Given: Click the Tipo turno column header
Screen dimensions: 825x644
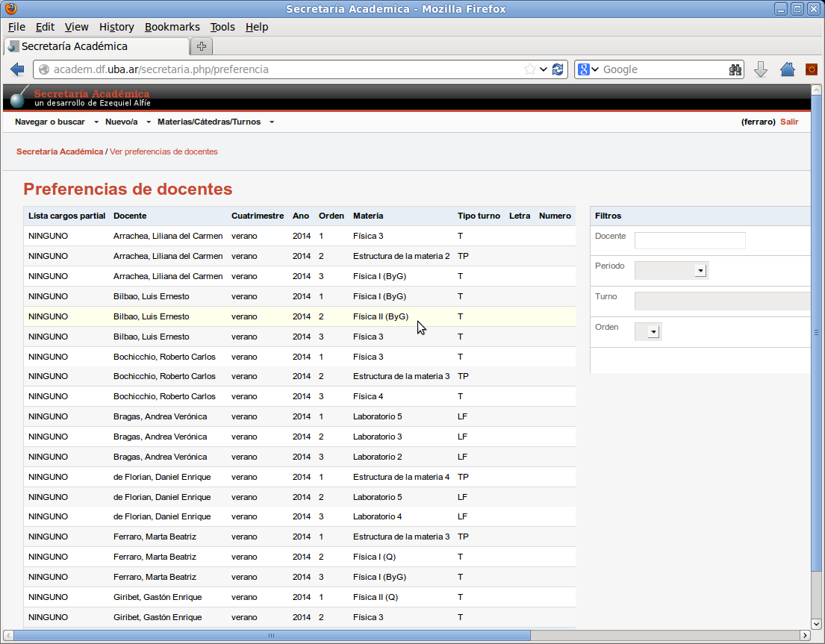Looking at the screenshot, I should [x=479, y=216].
